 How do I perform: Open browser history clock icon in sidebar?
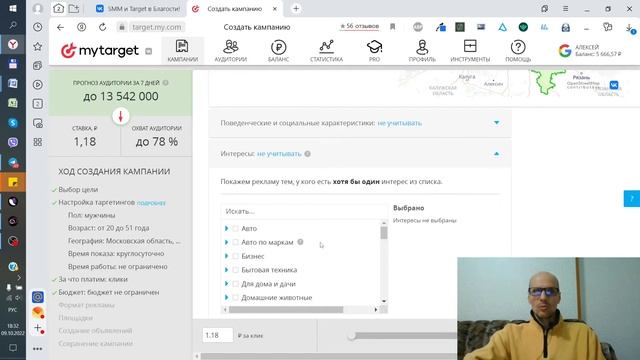tap(38, 27)
